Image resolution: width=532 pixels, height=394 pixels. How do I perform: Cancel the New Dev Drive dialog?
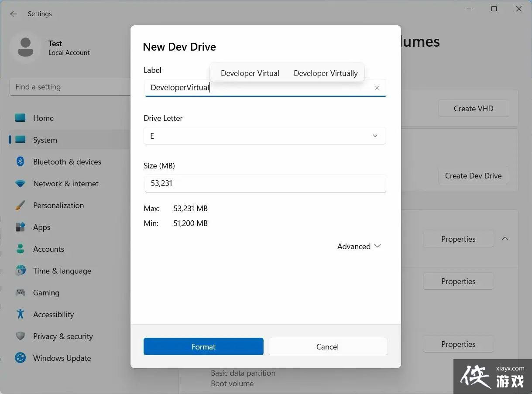click(x=327, y=347)
